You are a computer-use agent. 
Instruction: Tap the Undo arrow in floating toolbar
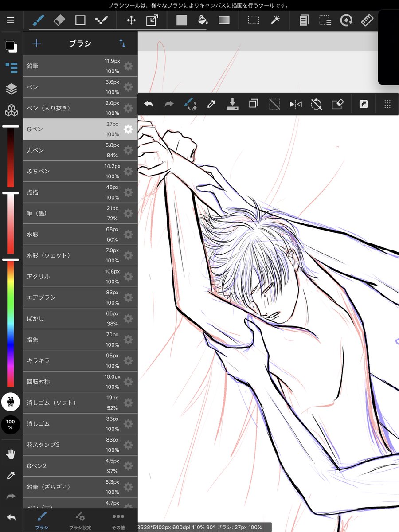[x=148, y=104]
